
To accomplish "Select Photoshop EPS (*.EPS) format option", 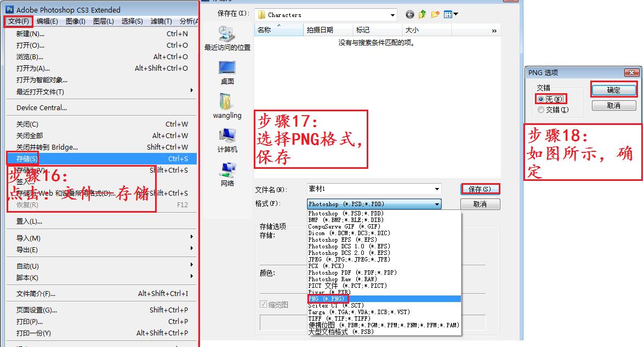I will (384, 240).
